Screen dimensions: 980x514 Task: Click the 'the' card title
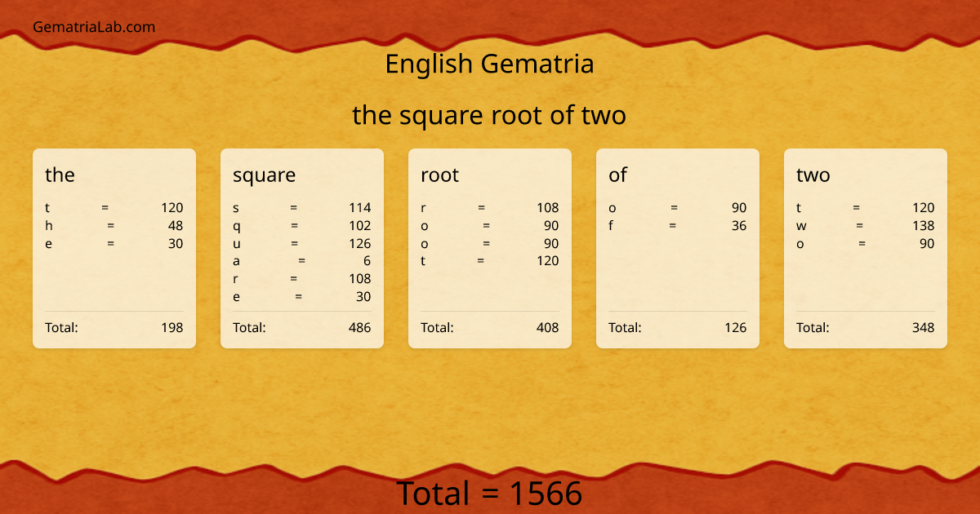coord(60,175)
